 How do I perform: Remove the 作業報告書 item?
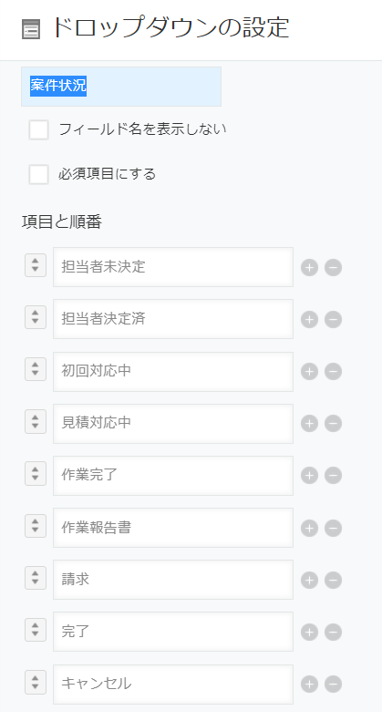(333, 528)
